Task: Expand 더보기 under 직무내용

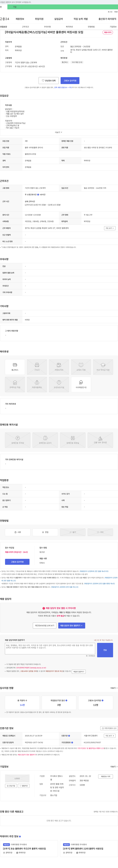Action: (59, 132)
